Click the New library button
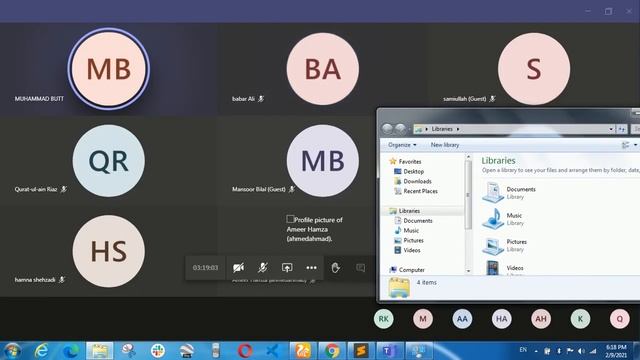Screen dimensions: 640x360 [x=445, y=145]
